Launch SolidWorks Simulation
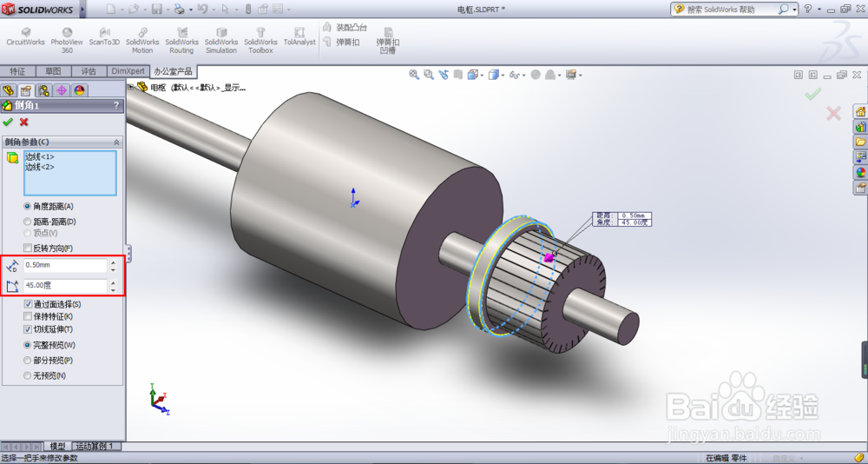This screenshot has width=868, height=464. (x=221, y=41)
